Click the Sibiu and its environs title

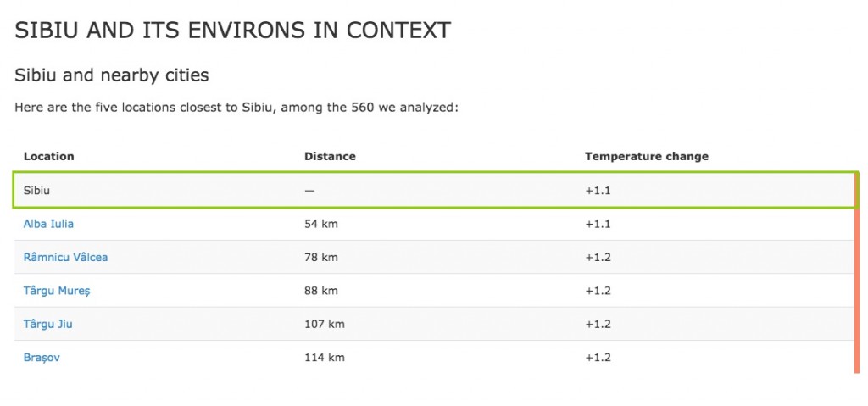232,31
